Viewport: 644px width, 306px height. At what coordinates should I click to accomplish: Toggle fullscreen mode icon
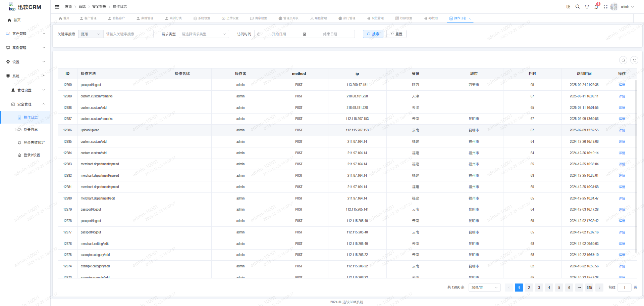[x=605, y=7]
